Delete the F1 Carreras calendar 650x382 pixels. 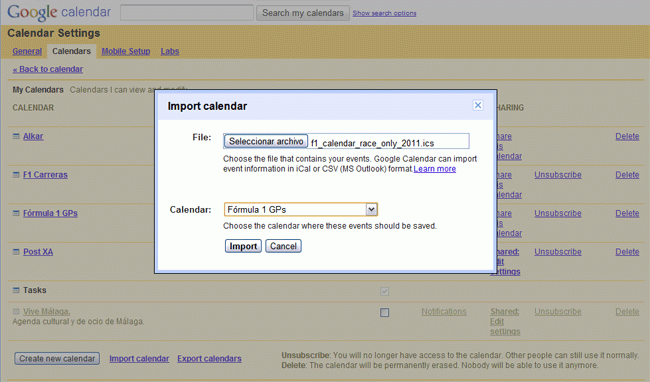(x=627, y=175)
